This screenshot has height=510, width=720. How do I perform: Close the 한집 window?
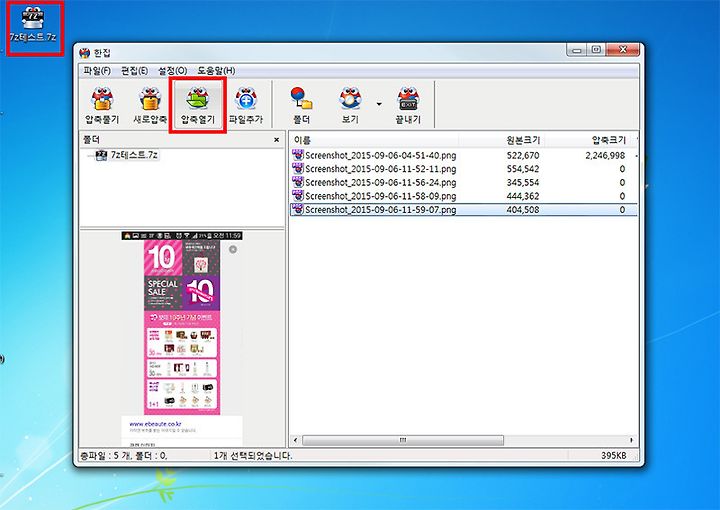pyautogui.click(x=623, y=50)
